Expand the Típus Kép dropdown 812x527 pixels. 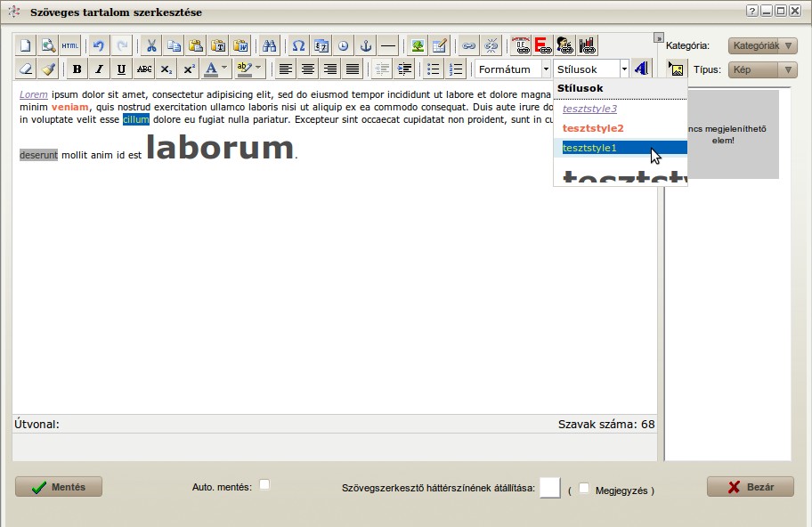point(762,69)
